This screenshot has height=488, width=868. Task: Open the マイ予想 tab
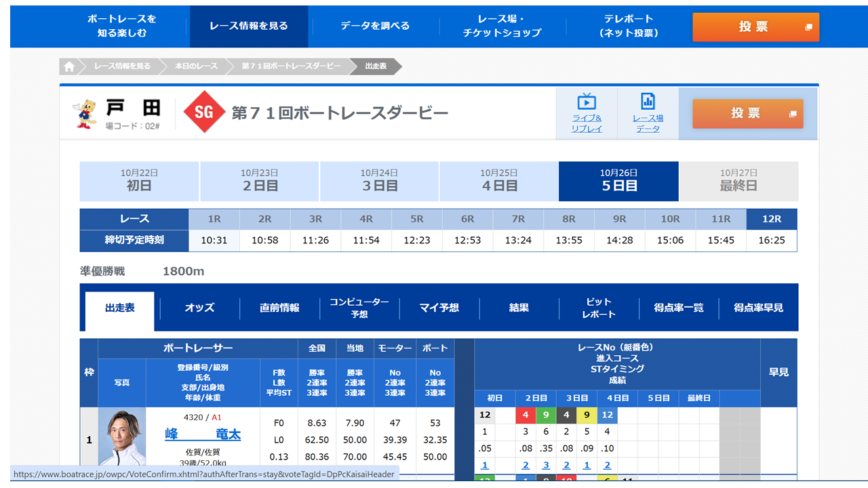[x=439, y=308]
